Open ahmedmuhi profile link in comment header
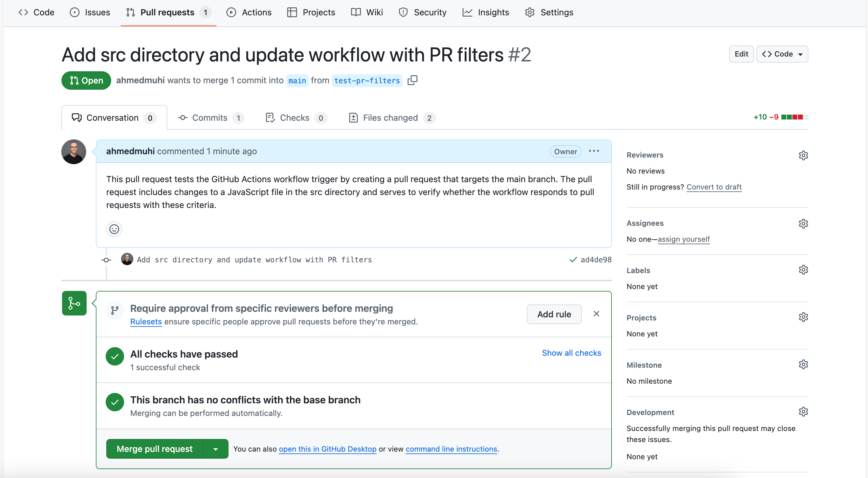The image size is (868, 478). pyautogui.click(x=131, y=151)
